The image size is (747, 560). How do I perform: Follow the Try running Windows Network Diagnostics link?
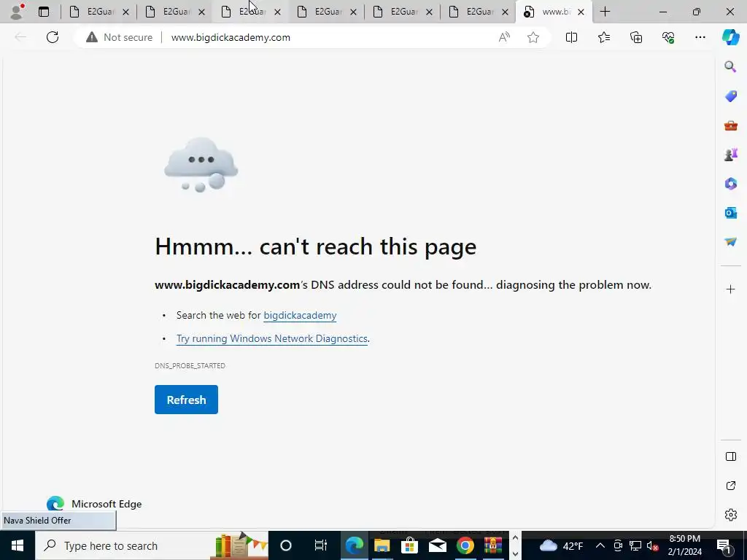point(272,338)
